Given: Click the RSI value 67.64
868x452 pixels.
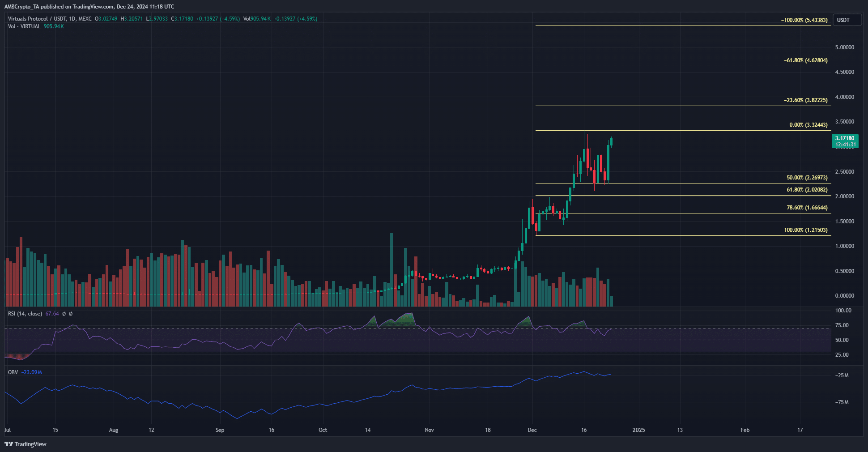Looking at the screenshot, I should (x=52, y=314).
